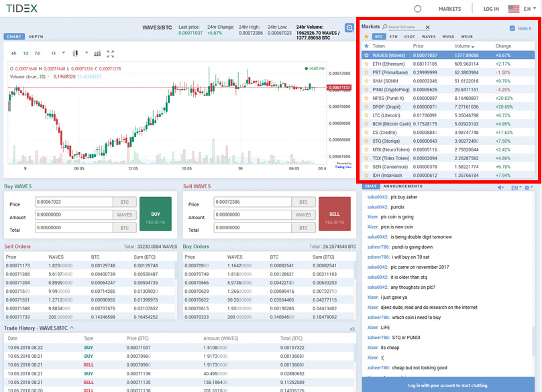The image size is (542, 392).
Task: Toggle fullscreen chart mode icon
Action: (x=110, y=54)
